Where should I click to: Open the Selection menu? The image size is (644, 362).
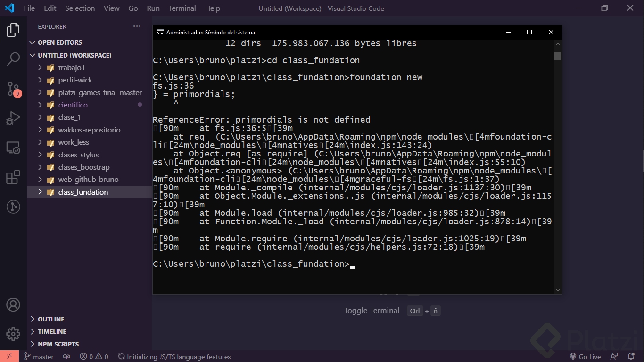coord(80,8)
